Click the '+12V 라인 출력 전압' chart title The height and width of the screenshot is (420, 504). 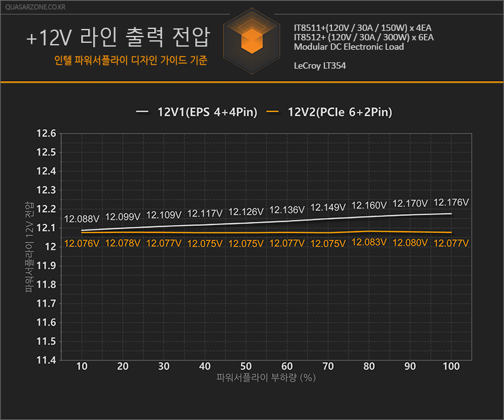tap(118, 37)
